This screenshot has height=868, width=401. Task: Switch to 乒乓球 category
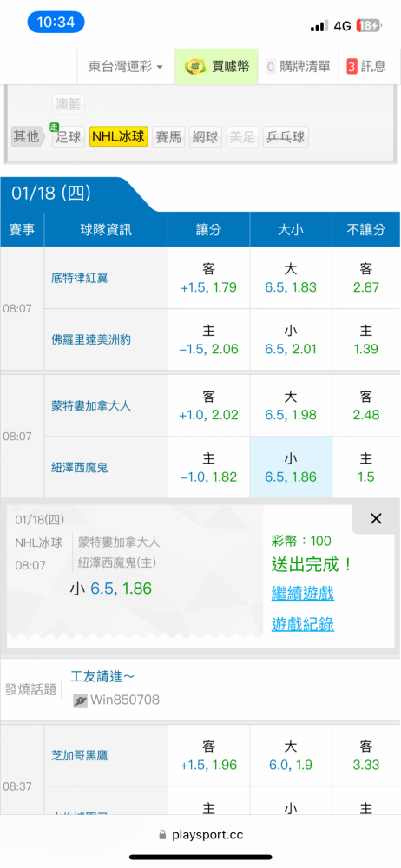point(286,137)
